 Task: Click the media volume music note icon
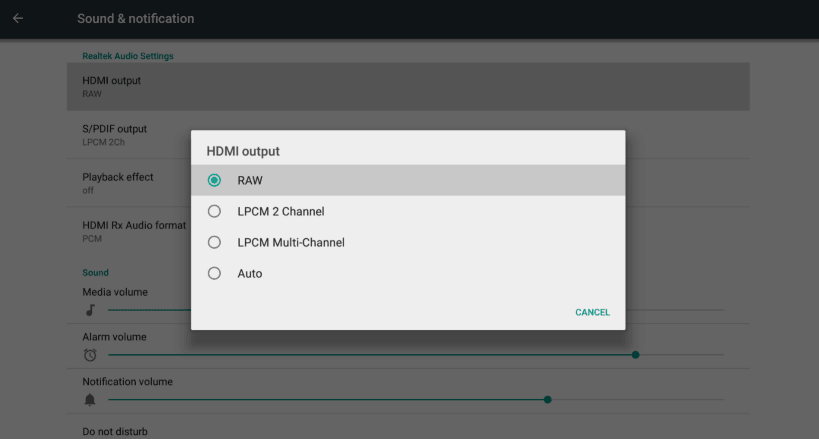(90, 310)
